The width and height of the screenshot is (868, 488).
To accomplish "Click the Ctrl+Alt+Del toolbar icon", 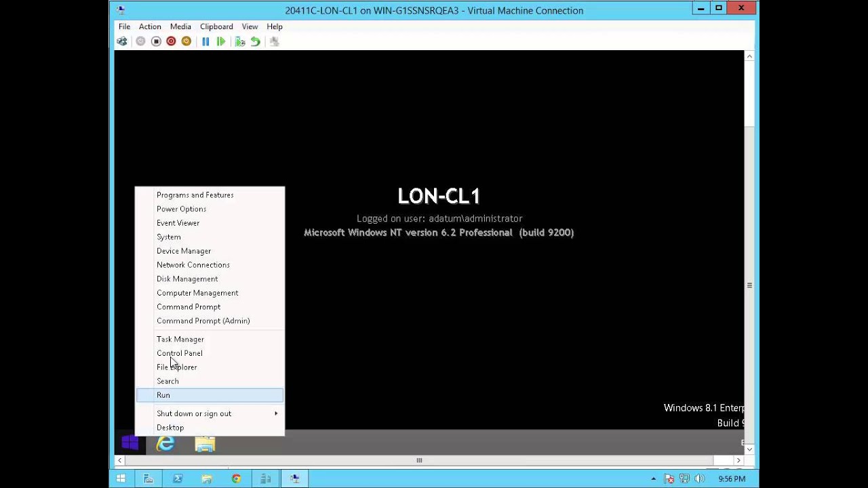I will tap(122, 41).
